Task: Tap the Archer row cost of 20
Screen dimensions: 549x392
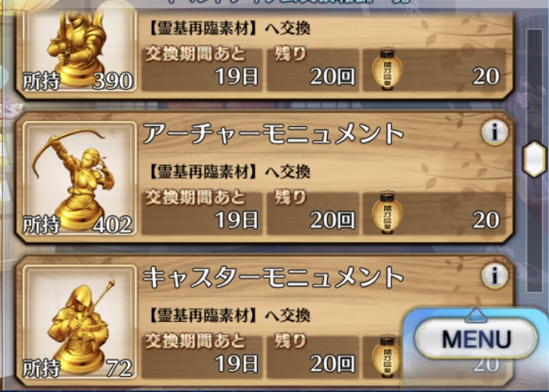Action: coord(486,220)
